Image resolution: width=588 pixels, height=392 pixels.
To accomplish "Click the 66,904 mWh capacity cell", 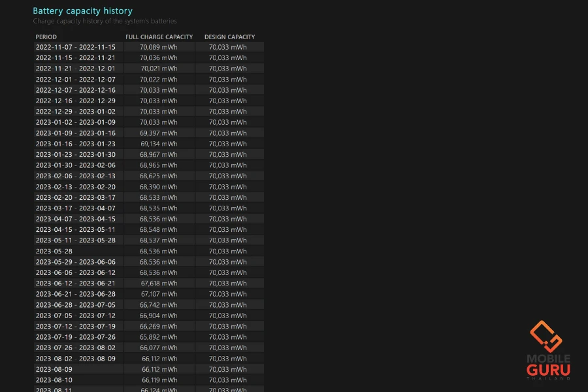I will click(x=158, y=316).
